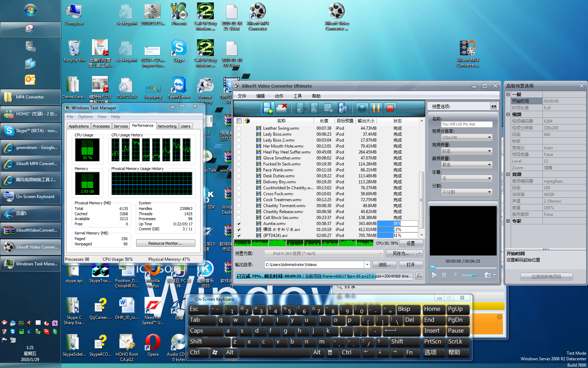Click the 打开 open folder button
The height and width of the screenshot is (368, 588).
pyautogui.click(x=411, y=265)
